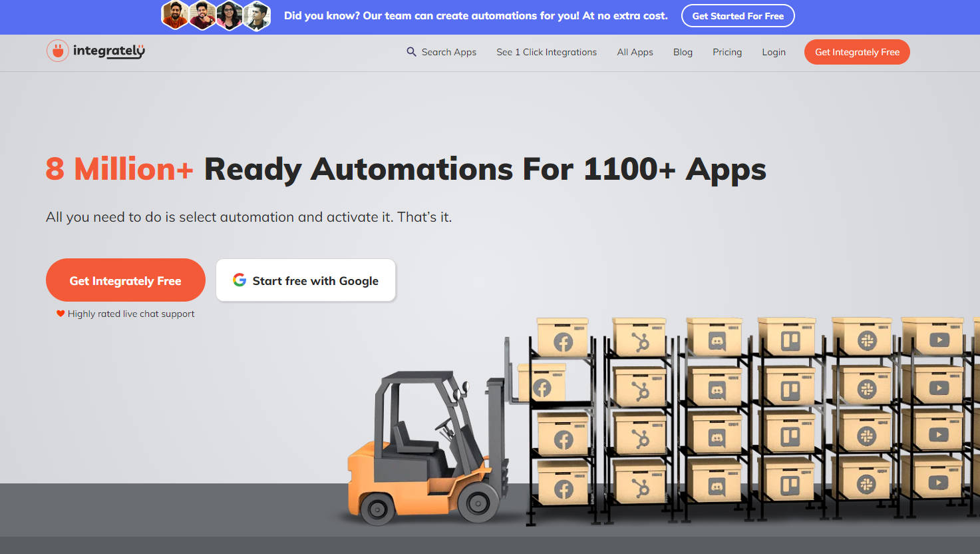Select the topmost Trello box on the shelf
Viewport: 980px width, 554px height.
coord(788,338)
